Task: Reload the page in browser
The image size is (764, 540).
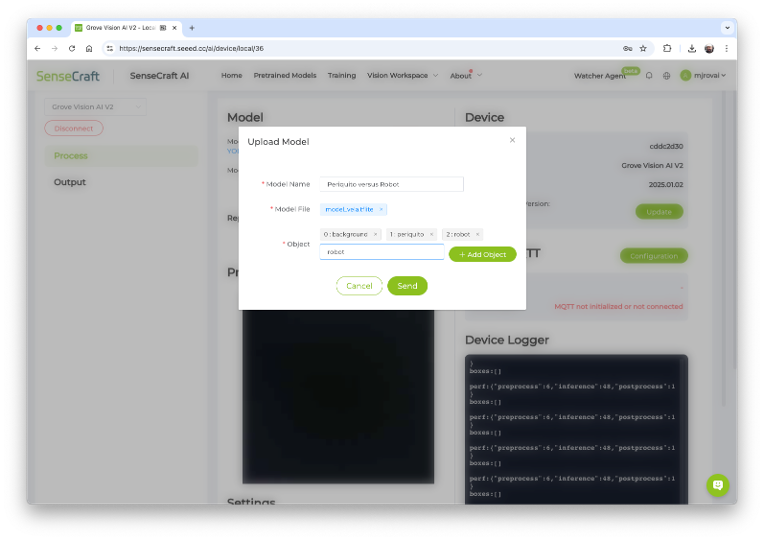Action: point(72,48)
